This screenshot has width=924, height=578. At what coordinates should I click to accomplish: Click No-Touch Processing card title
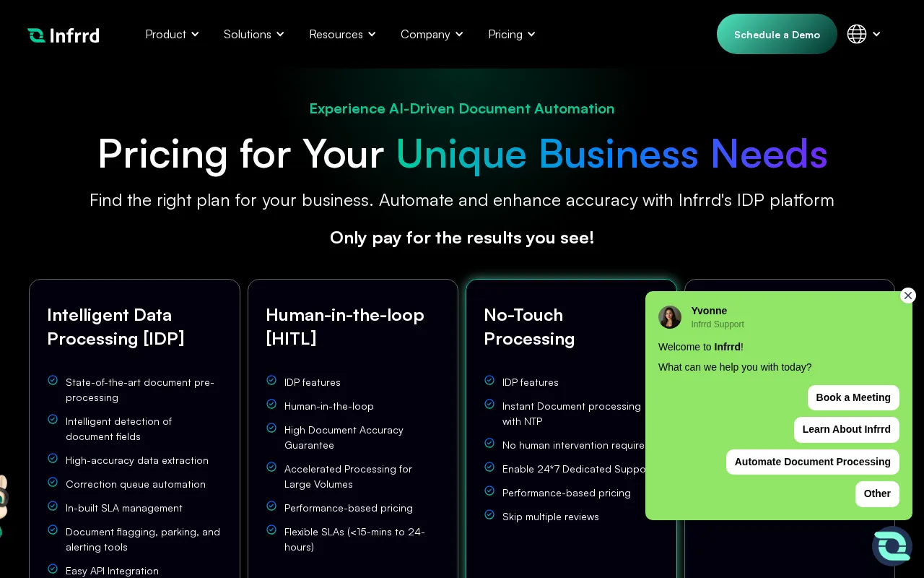529,327
